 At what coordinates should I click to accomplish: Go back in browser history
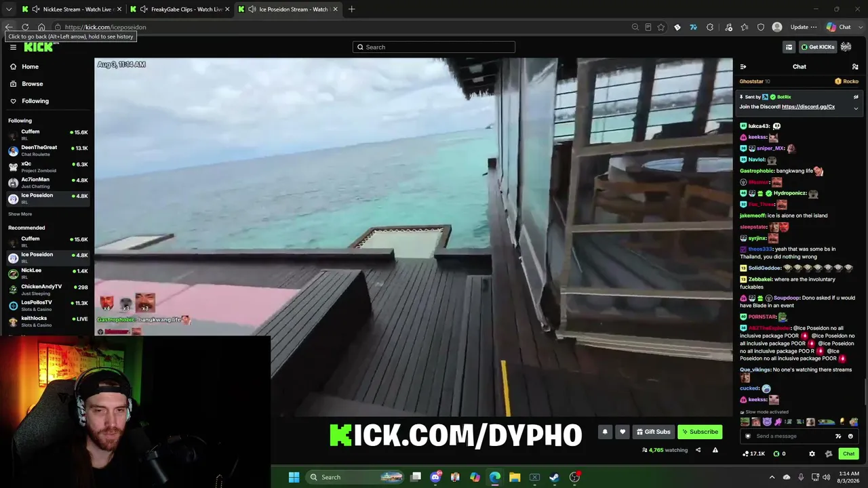9,27
